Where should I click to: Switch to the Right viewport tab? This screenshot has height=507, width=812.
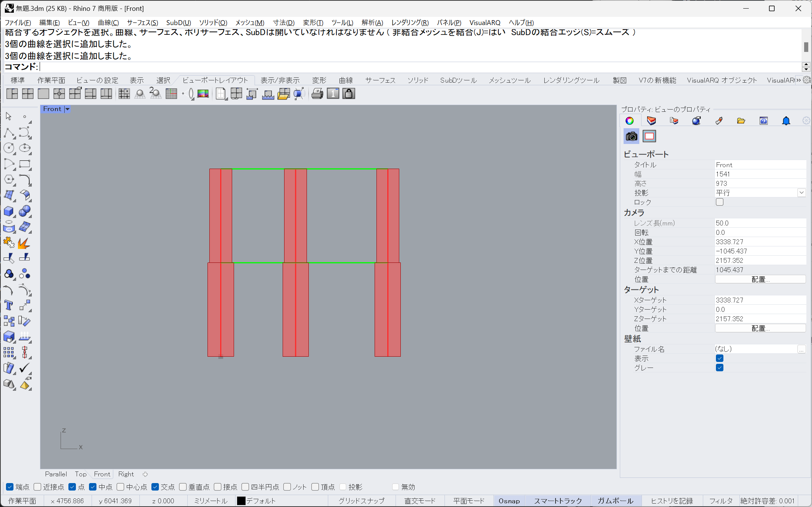point(126,474)
